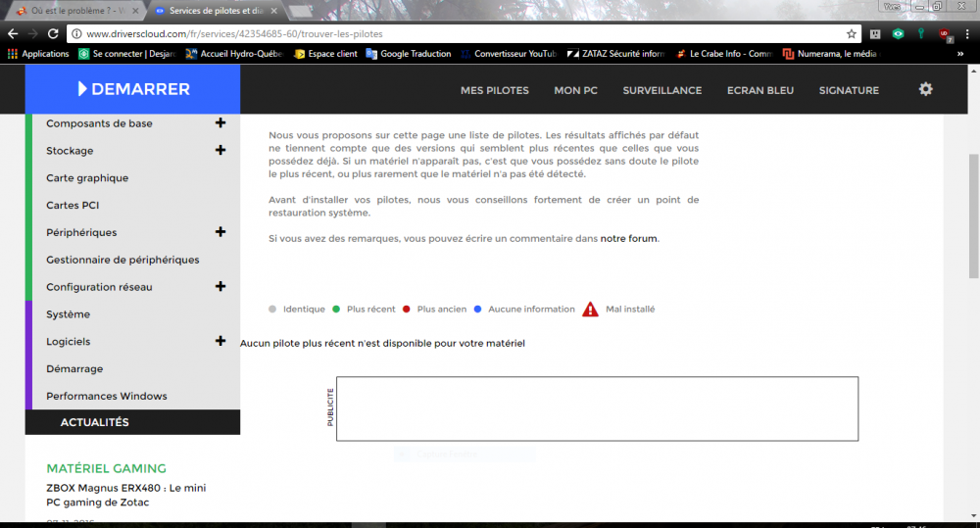This screenshot has width=980, height=528.
Task: Bookmark this page with the star icon
Action: click(852, 33)
